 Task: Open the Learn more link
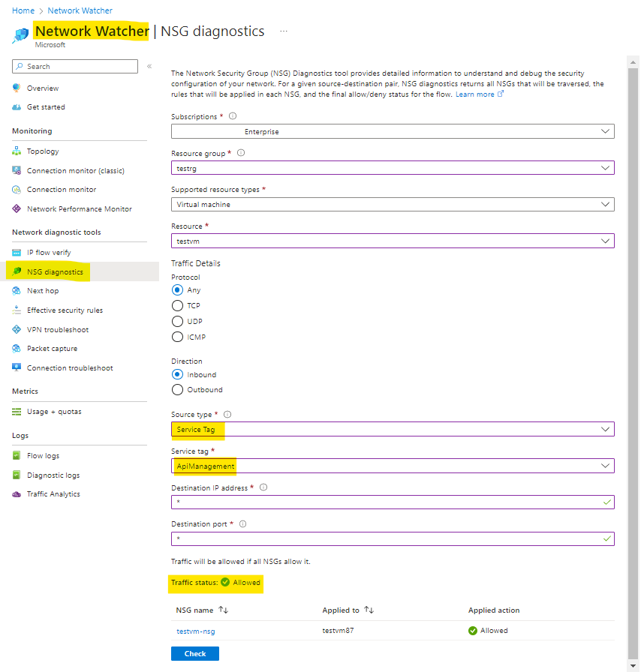pos(480,94)
